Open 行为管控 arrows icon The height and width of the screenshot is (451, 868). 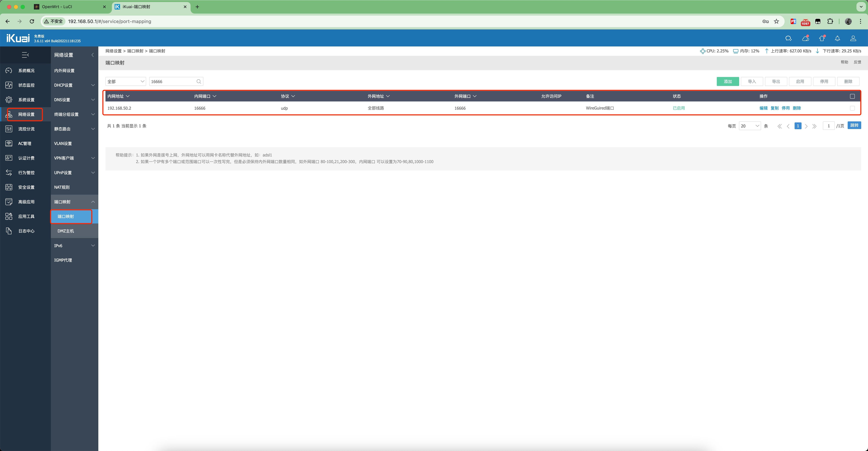(x=9, y=173)
